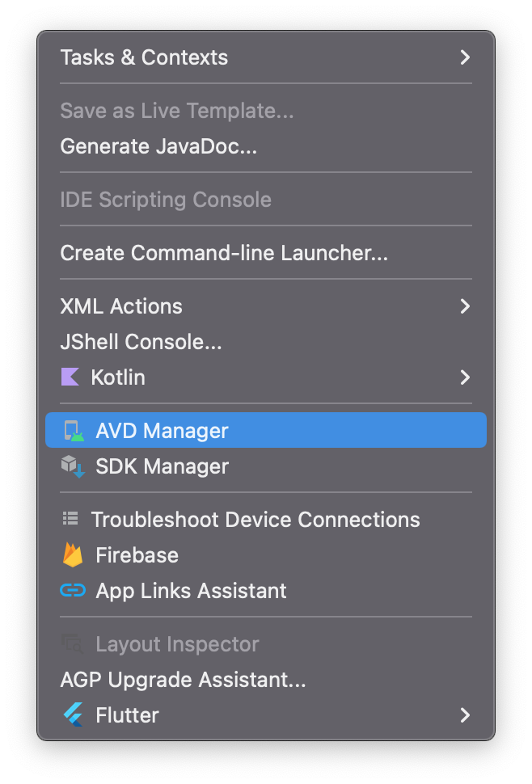532x784 pixels.
Task: Launch JShell Console...
Action: (x=266, y=342)
